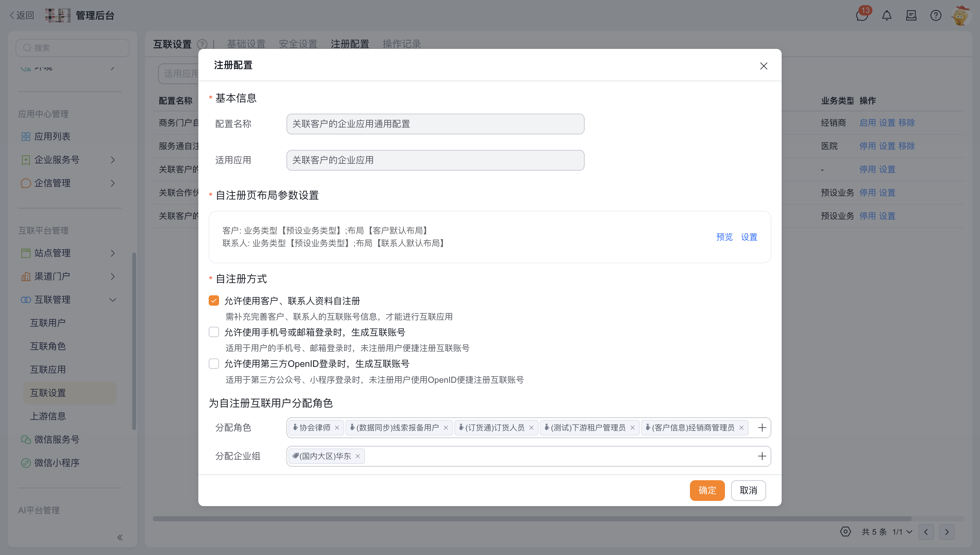Click the user avatar in top right

[960, 16]
